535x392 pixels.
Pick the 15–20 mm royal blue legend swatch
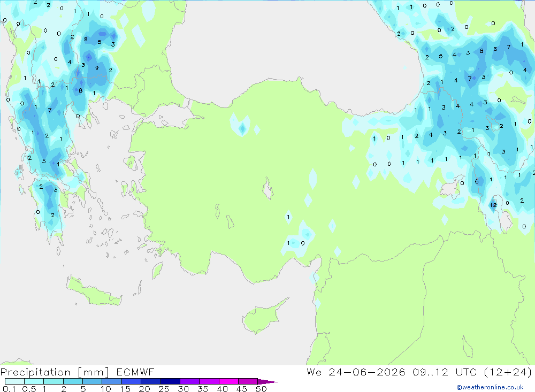pyautogui.click(x=132, y=381)
